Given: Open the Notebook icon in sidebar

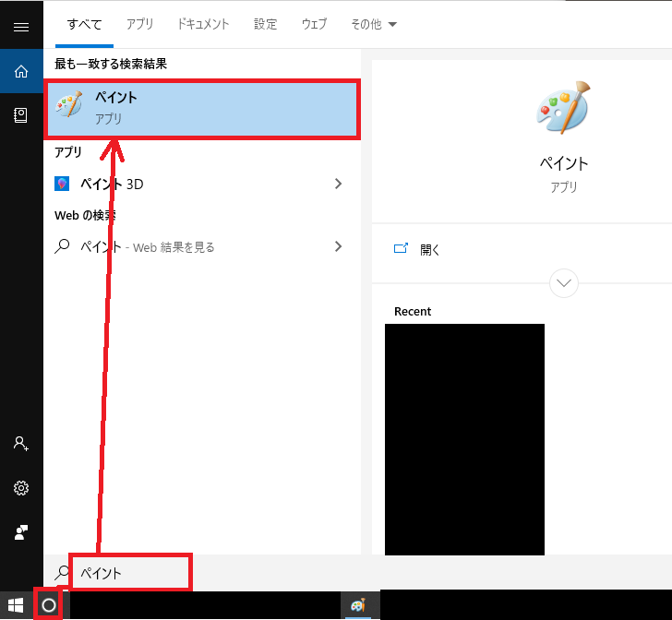Looking at the screenshot, I should tap(20, 115).
